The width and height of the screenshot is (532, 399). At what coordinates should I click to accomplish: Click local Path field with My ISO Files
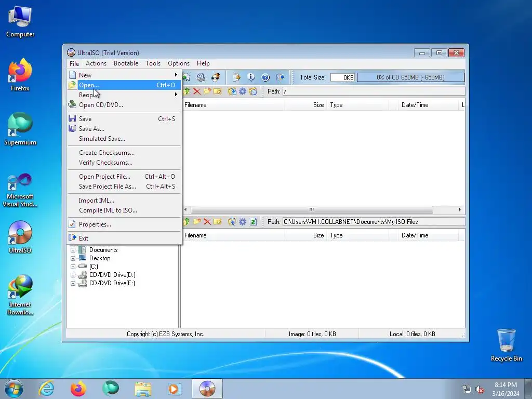[x=374, y=221]
